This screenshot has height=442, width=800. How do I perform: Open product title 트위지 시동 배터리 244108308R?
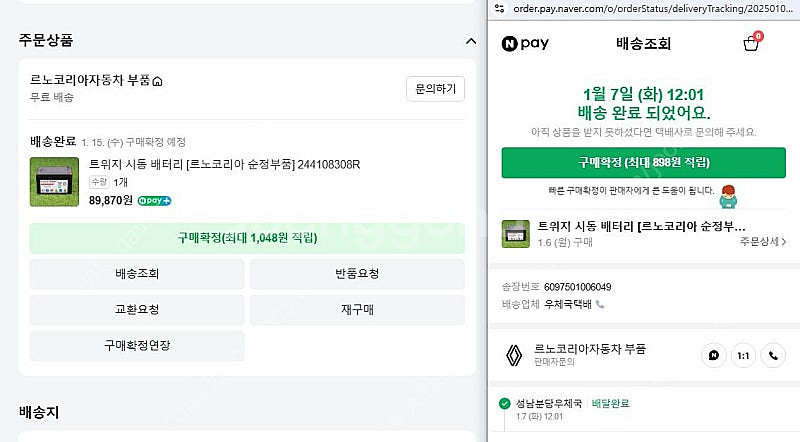(x=224, y=164)
